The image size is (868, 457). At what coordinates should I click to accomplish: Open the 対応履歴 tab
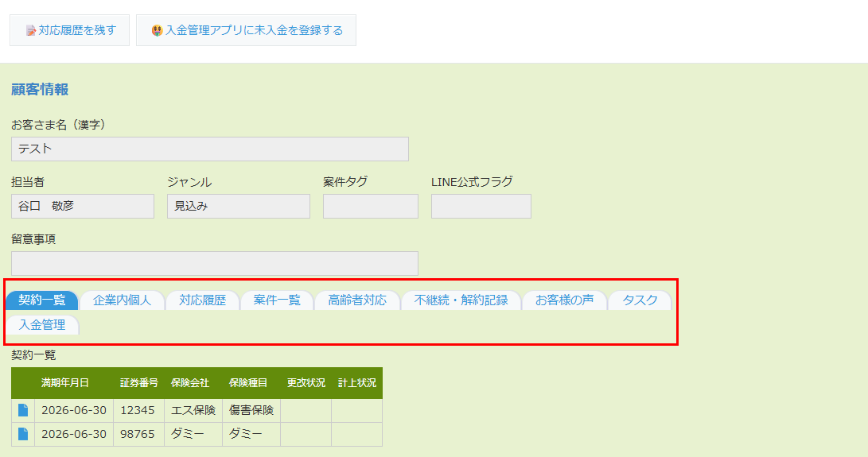pos(202,300)
